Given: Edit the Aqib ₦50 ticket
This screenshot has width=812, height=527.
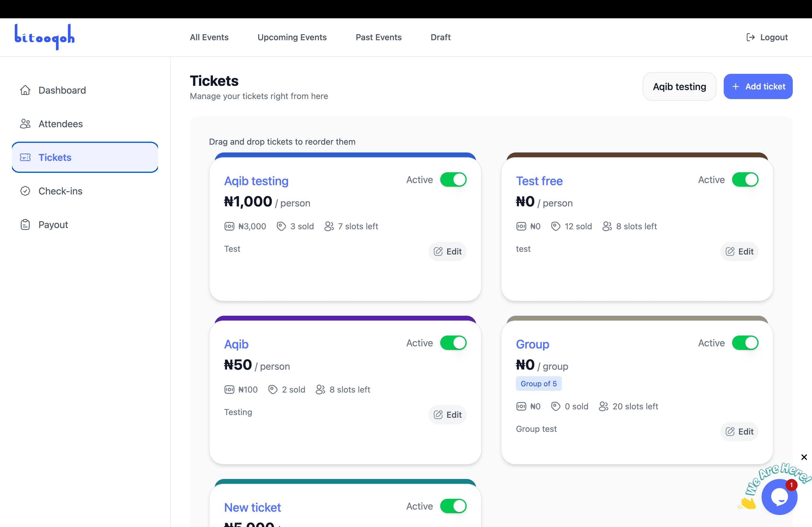Looking at the screenshot, I should point(447,415).
